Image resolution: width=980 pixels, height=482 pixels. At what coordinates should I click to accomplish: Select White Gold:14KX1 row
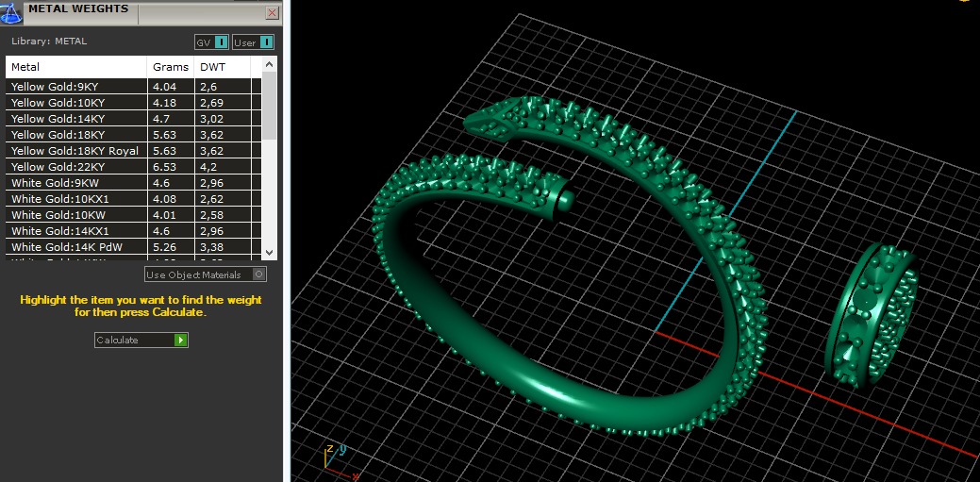pos(133,231)
